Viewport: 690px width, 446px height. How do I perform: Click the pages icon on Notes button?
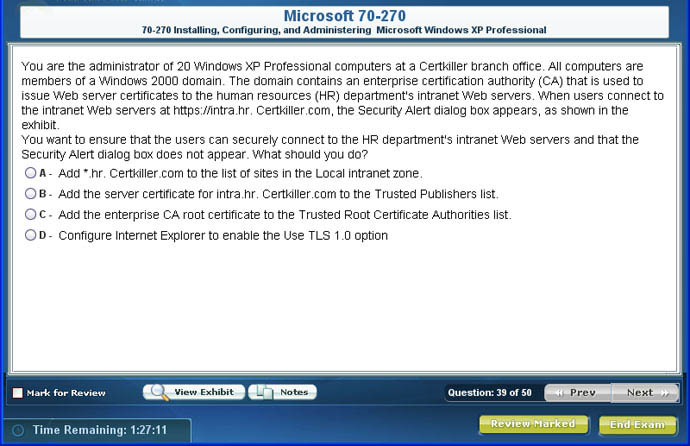(264, 392)
